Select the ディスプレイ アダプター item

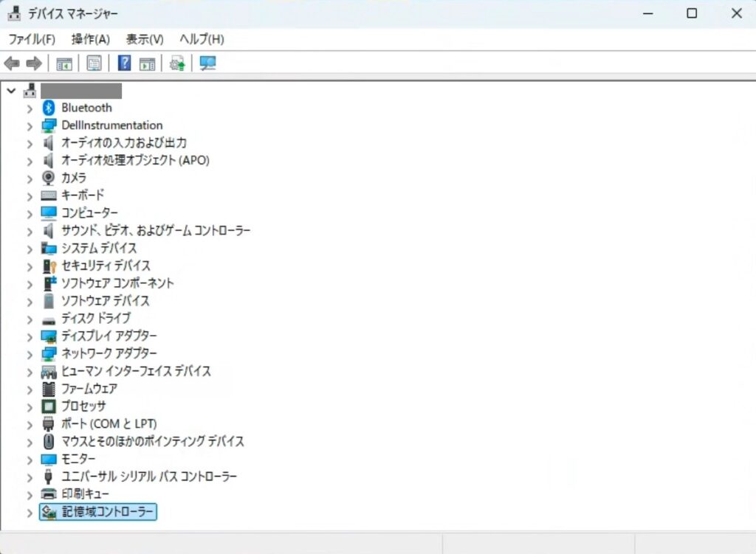[109, 336]
